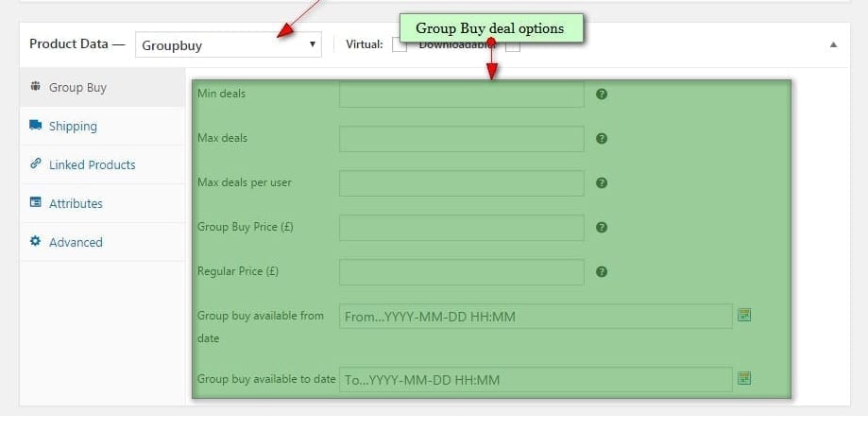
Task: Click the Group buy available to date label
Action: click(266, 379)
